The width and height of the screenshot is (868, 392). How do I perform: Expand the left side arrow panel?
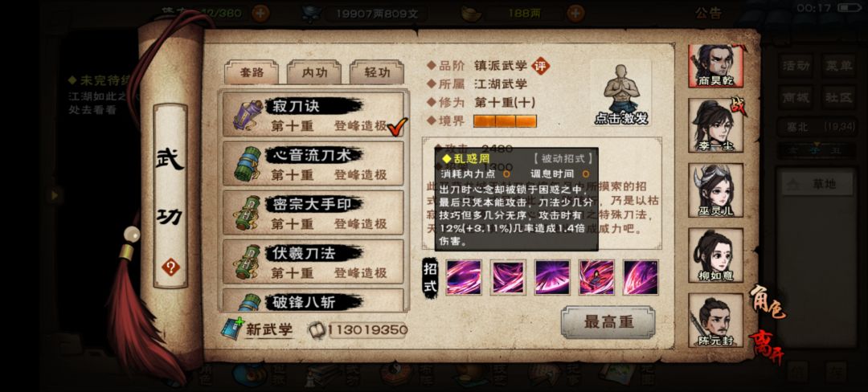(x=55, y=195)
